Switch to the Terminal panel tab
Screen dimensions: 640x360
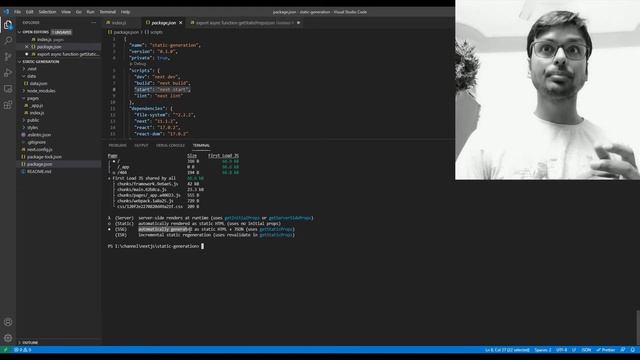tap(201, 146)
